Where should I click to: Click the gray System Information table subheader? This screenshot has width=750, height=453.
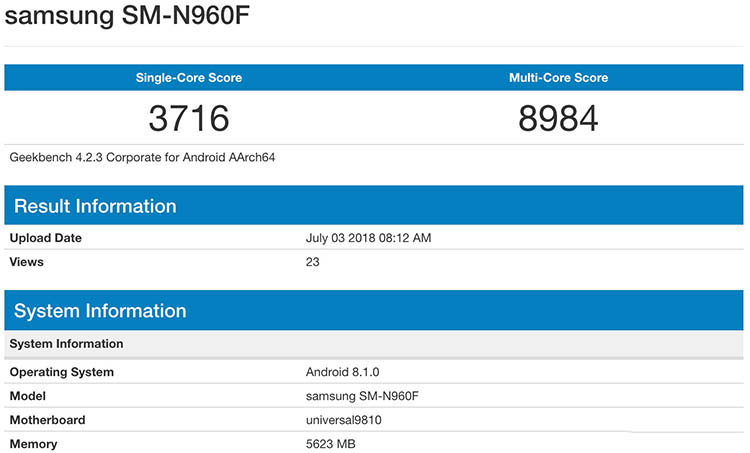coord(67,344)
